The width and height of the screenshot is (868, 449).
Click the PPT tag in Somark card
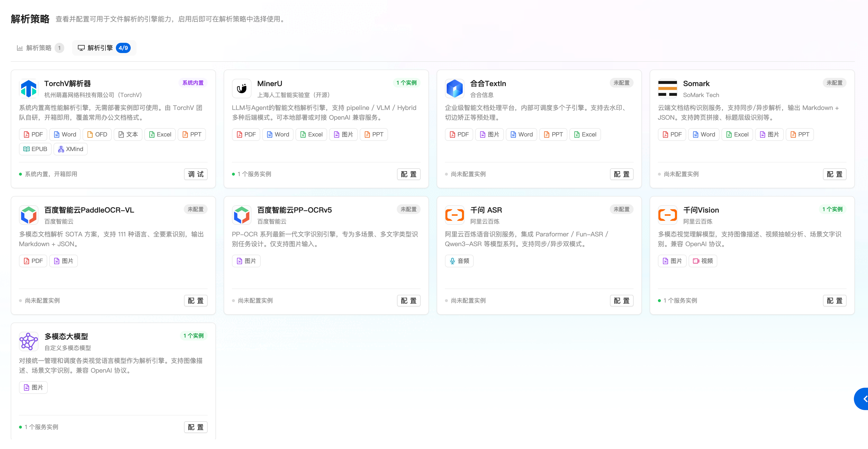800,135
